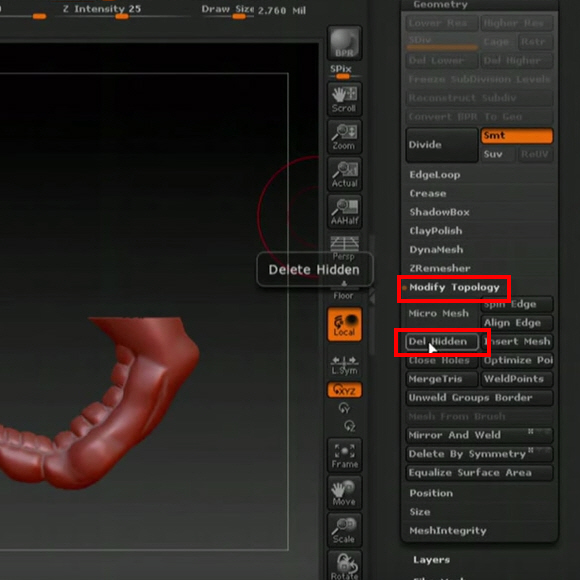Toggle the Suv option
Screen dimensions: 580x580
coord(498,154)
